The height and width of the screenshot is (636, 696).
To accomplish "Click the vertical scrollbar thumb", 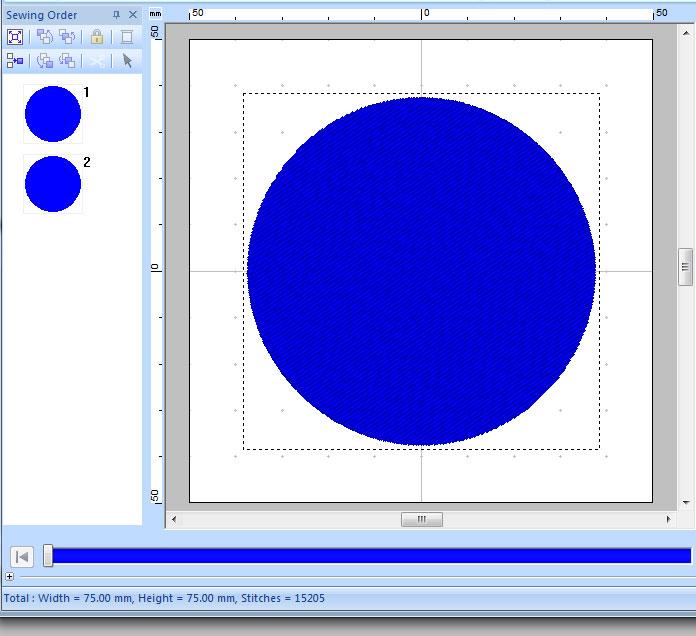I will (x=685, y=267).
